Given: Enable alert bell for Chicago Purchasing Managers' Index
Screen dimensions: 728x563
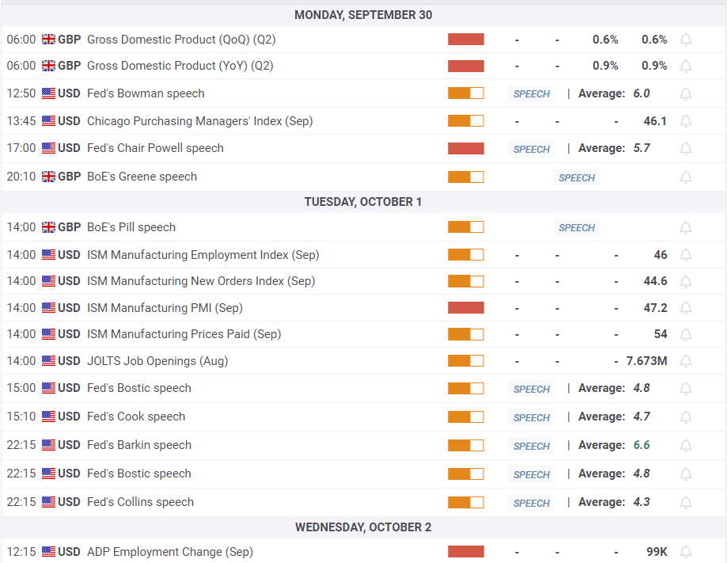Looking at the screenshot, I should (x=686, y=121).
